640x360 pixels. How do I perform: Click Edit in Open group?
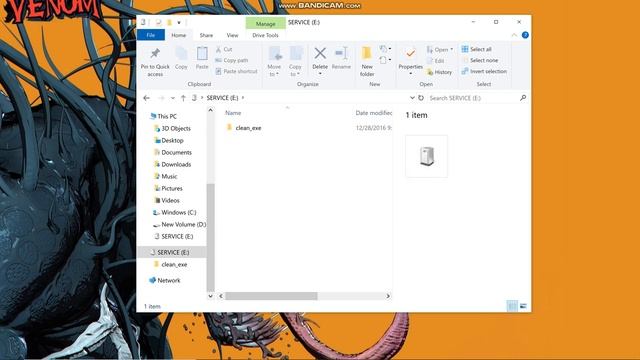[x=435, y=61]
